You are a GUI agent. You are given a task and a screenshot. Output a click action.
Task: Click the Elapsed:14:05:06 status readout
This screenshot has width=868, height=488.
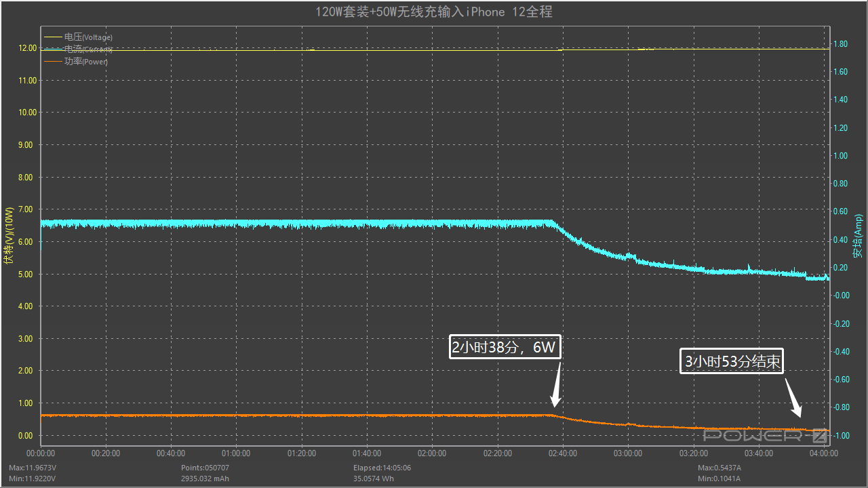[382, 468]
